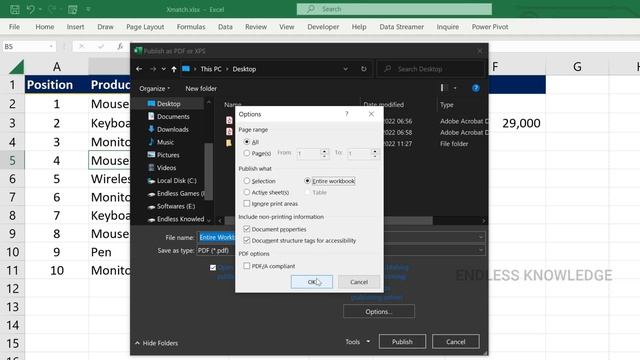Click the view layout icon in Publish dialog

(x=444, y=88)
